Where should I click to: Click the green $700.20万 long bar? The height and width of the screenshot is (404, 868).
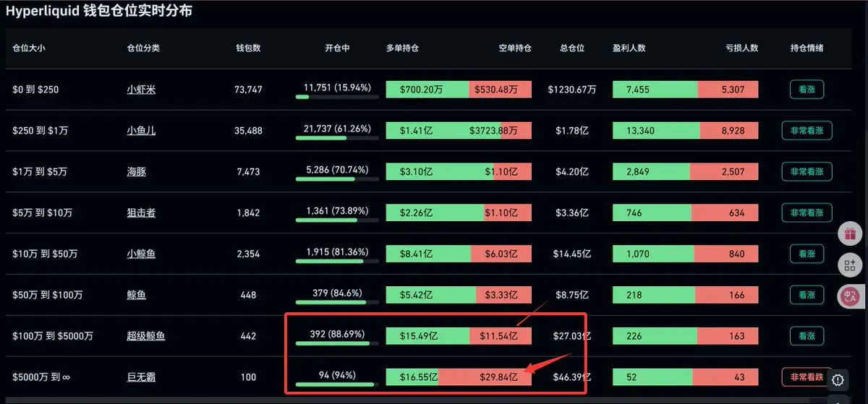[427, 90]
